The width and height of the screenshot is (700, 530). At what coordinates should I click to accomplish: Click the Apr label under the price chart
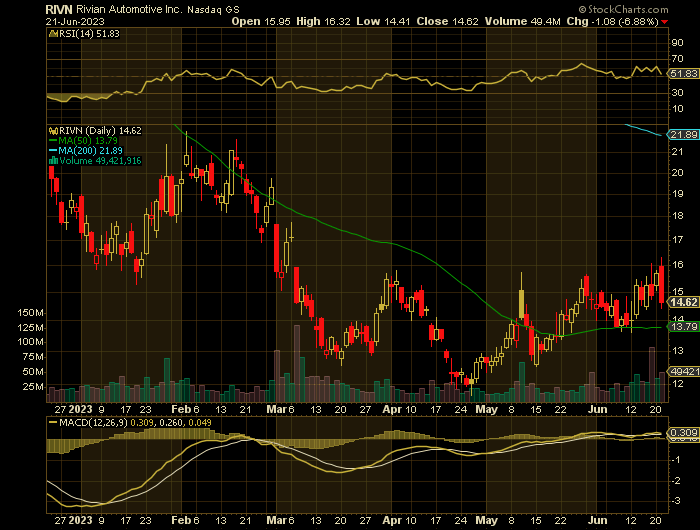point(392,409)
